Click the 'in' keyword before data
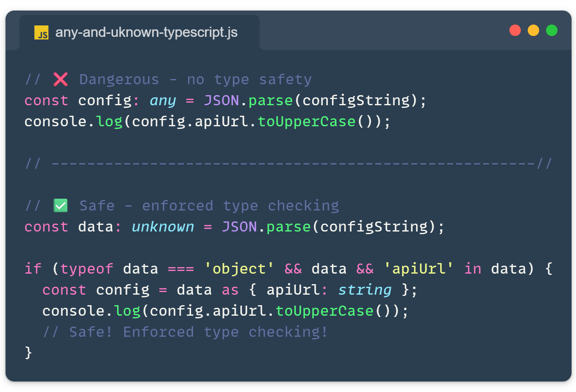Viewport: 576px width, 392px height. (473, 269)
